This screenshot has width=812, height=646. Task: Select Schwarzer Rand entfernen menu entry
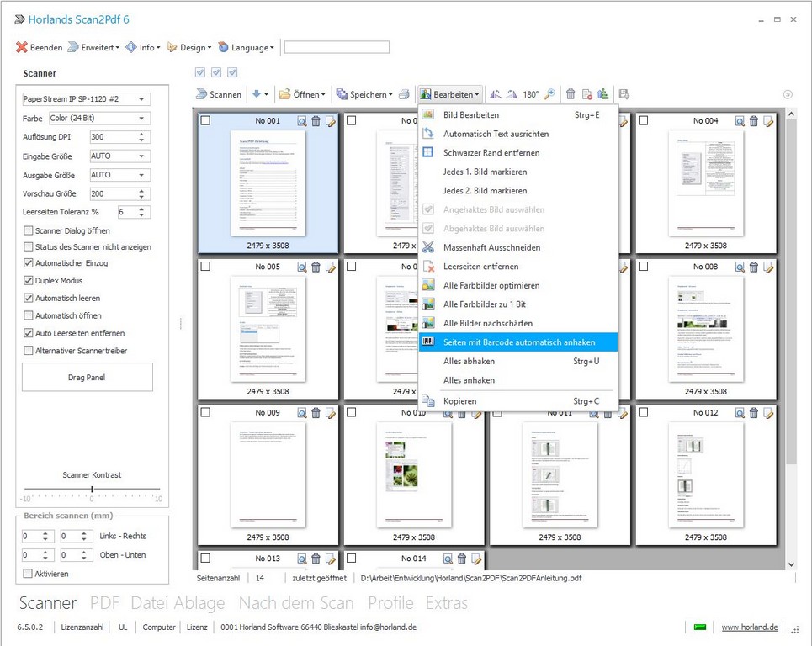(518, 153)
